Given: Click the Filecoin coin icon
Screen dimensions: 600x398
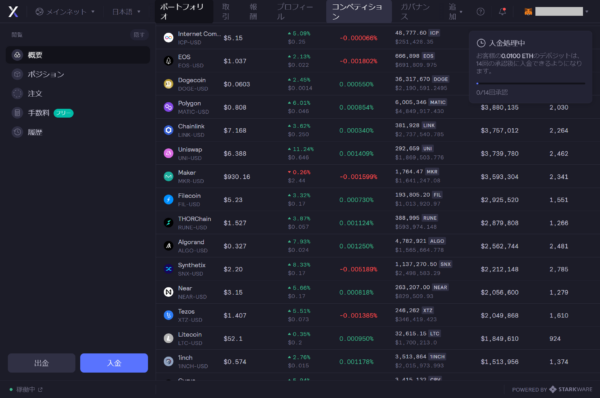Looking at the screenshot, I should click(x=168, y=199).
